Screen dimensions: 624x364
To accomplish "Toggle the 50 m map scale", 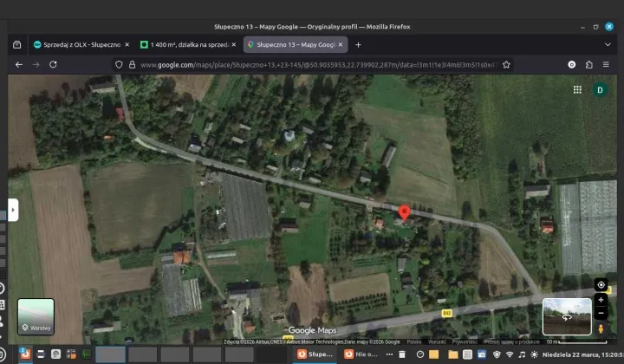I will (x=576, y=341).
